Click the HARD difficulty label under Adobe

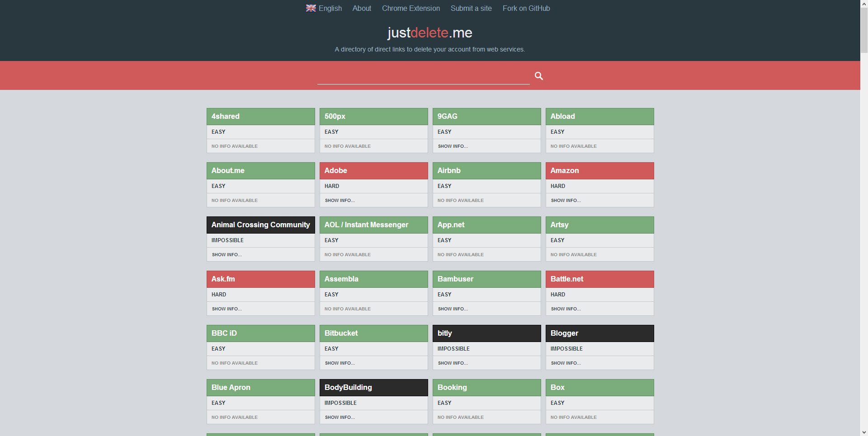[x=332, y=186]
